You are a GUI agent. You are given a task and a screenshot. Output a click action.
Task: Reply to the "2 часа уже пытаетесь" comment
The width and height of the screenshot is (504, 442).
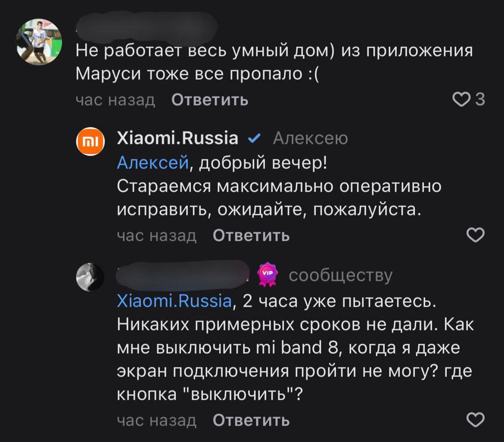click(x=251, y=420)
